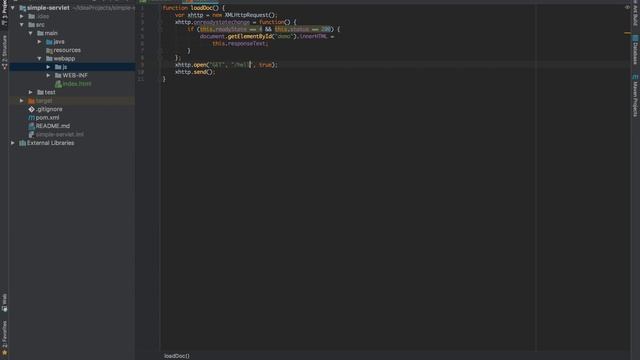Click the .idea folder icon
The height and width of the screenshot is (360, 640).
(31, 16)
